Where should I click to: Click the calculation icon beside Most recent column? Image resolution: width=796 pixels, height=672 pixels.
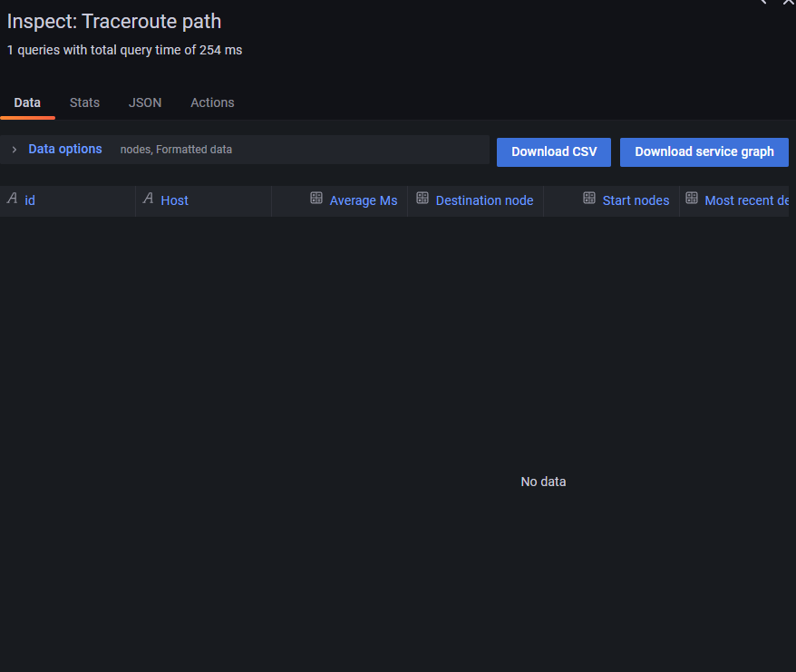tap(692, 200)
